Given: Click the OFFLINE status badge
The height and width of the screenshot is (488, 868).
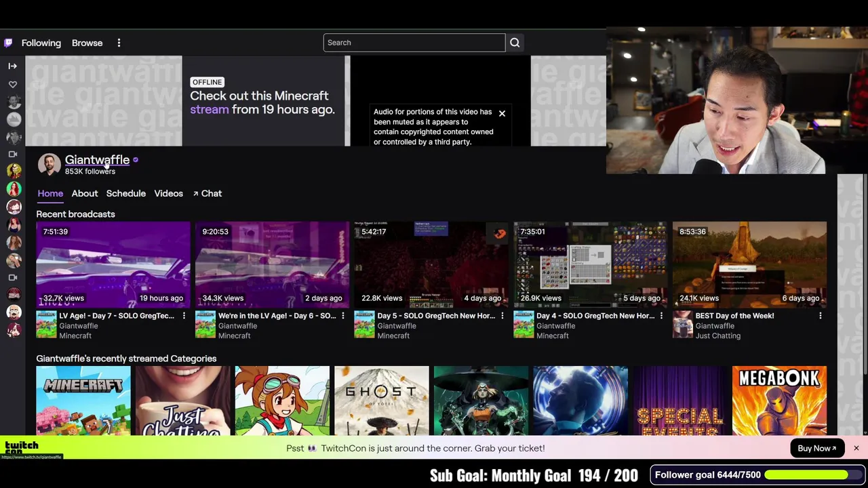Looking at the screenshot, I should (207, 82).
